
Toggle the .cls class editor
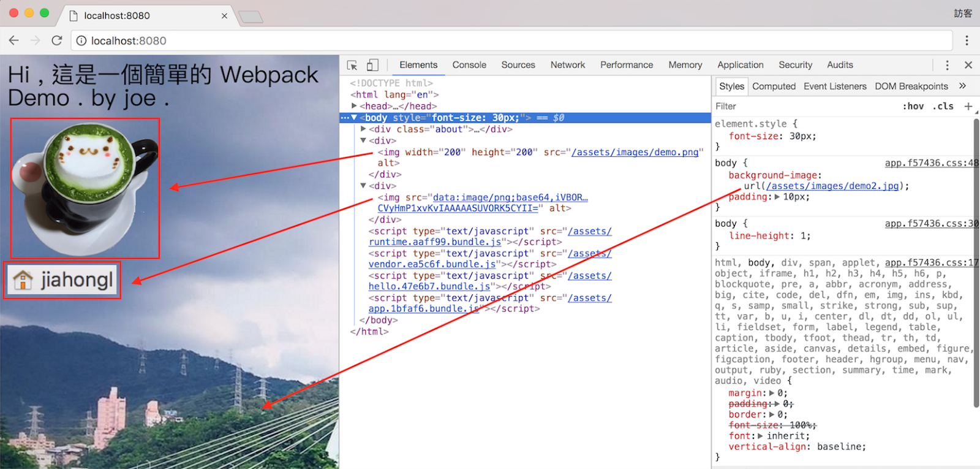click(943, 106)
